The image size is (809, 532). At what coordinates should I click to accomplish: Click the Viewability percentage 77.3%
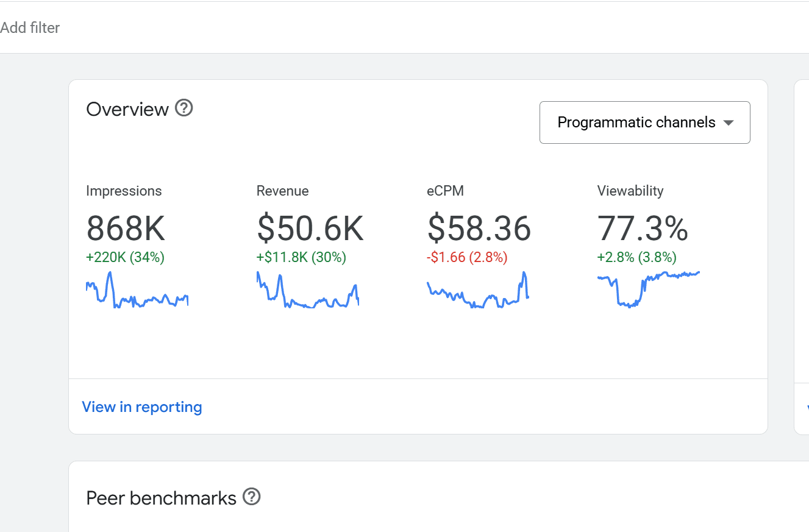point(643,229)
